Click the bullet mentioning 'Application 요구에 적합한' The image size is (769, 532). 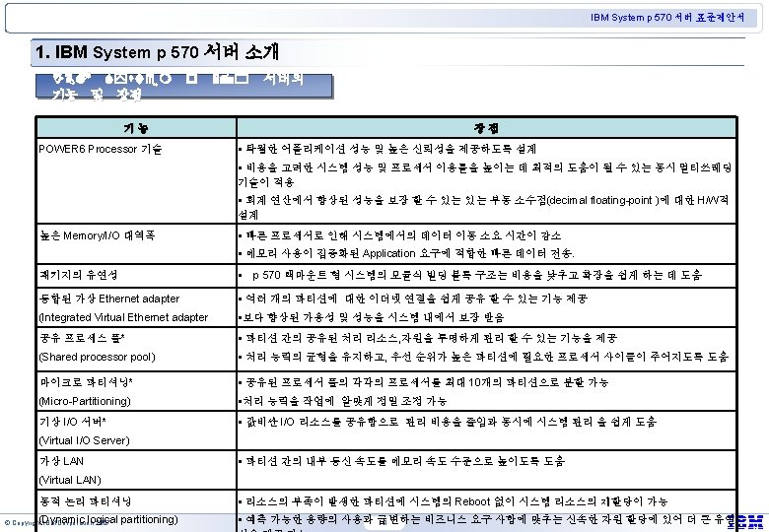pos(406,254)
